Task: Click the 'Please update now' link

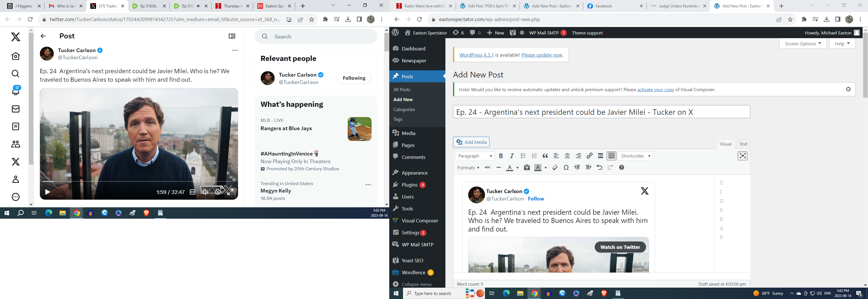Action: (542, 55)
